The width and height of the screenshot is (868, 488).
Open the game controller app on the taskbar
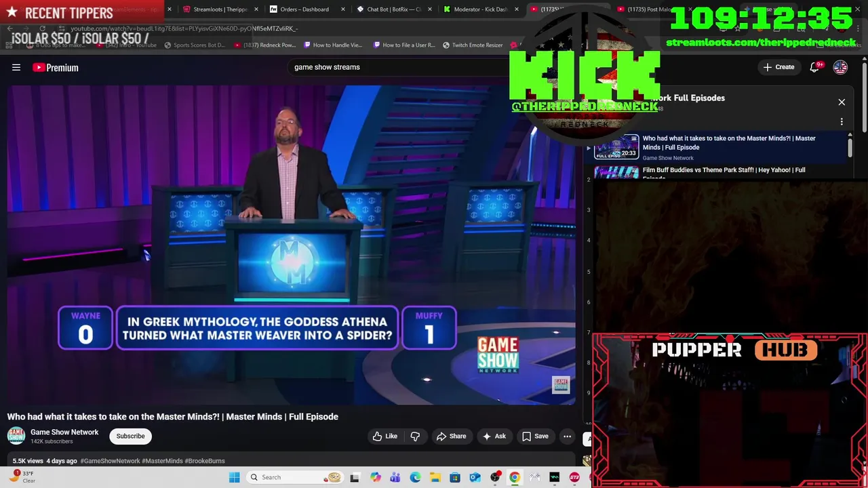coord(534,477)
